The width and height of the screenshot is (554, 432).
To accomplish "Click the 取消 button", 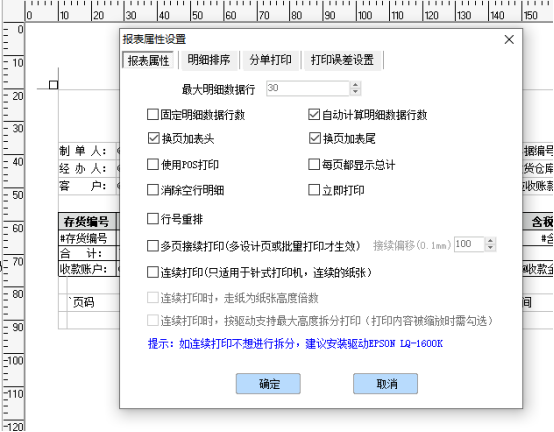I will click(x=385, y=383).
